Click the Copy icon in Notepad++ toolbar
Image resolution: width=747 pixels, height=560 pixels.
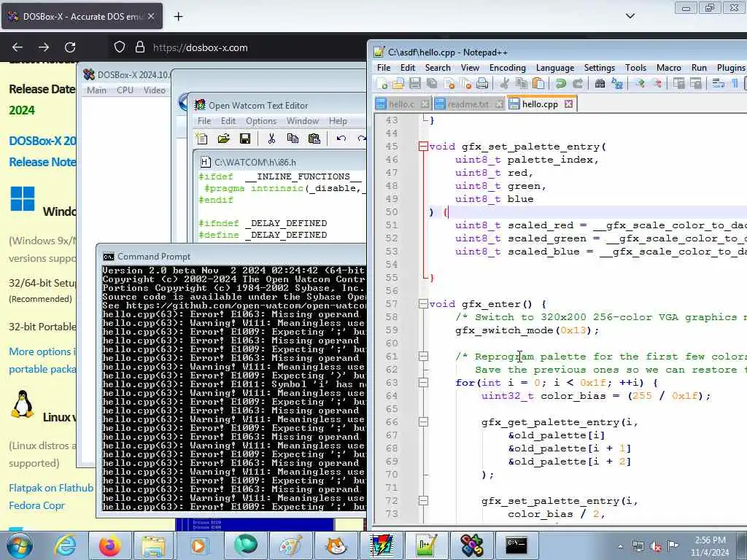pos(521,84)
